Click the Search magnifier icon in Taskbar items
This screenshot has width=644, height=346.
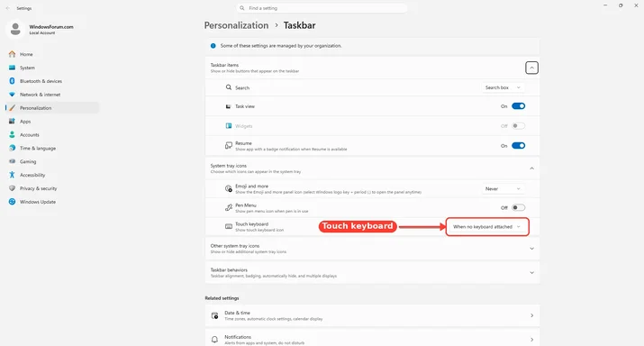[229, 87]
